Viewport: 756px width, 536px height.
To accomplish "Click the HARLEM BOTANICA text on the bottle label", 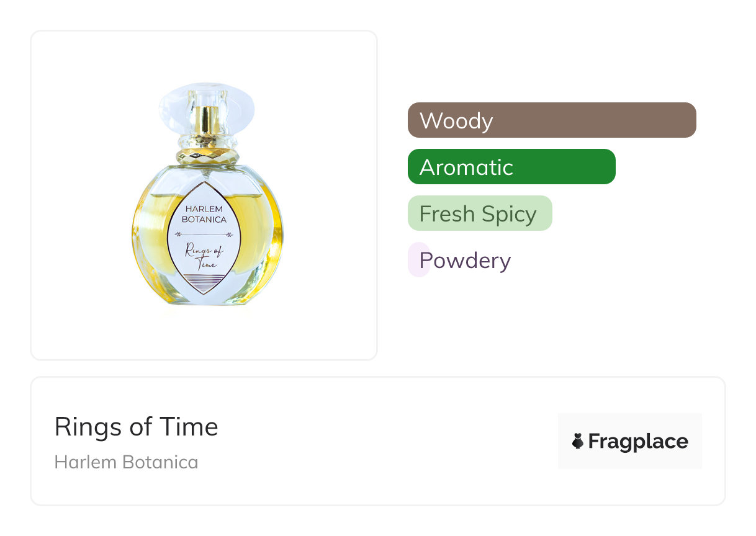I will point(204,214).
